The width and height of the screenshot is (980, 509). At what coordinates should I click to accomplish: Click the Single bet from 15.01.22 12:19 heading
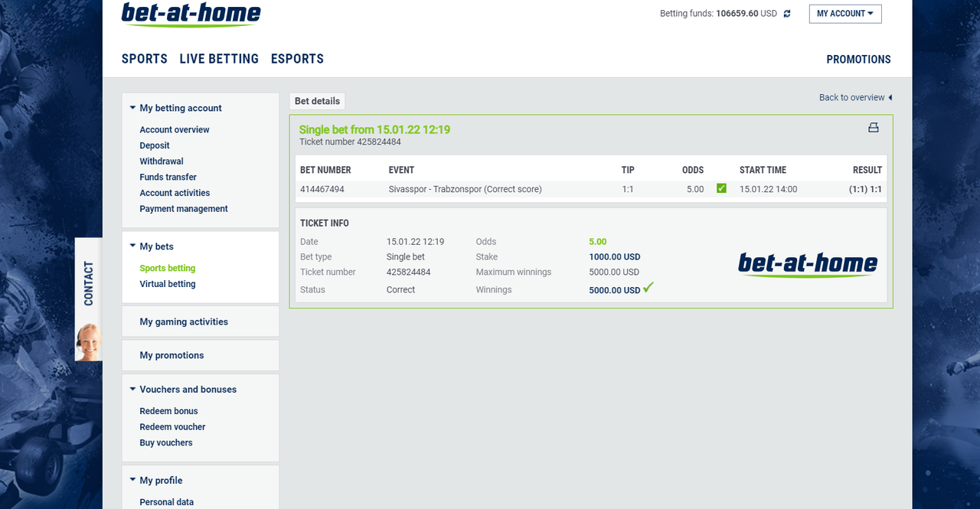374,129
